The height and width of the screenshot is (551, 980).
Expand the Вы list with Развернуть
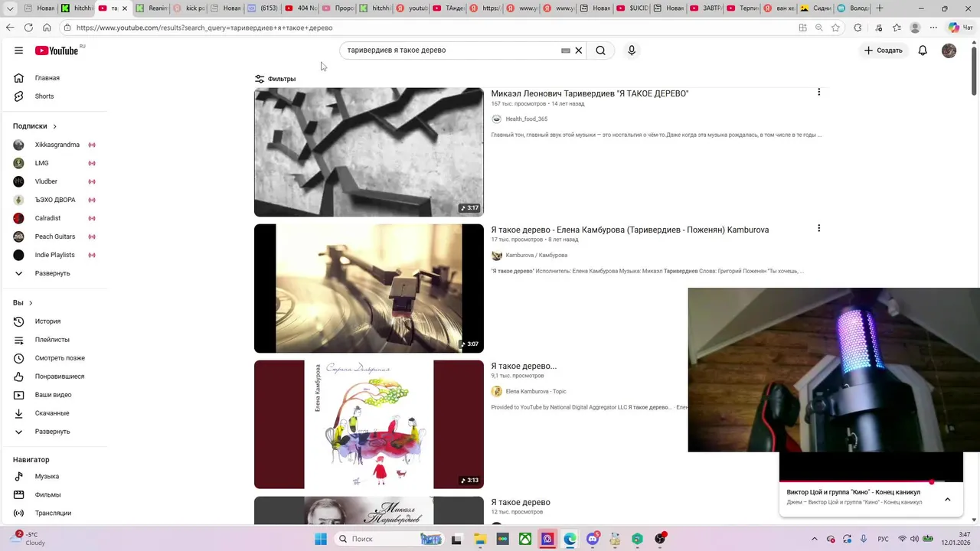tap(54, 432)
